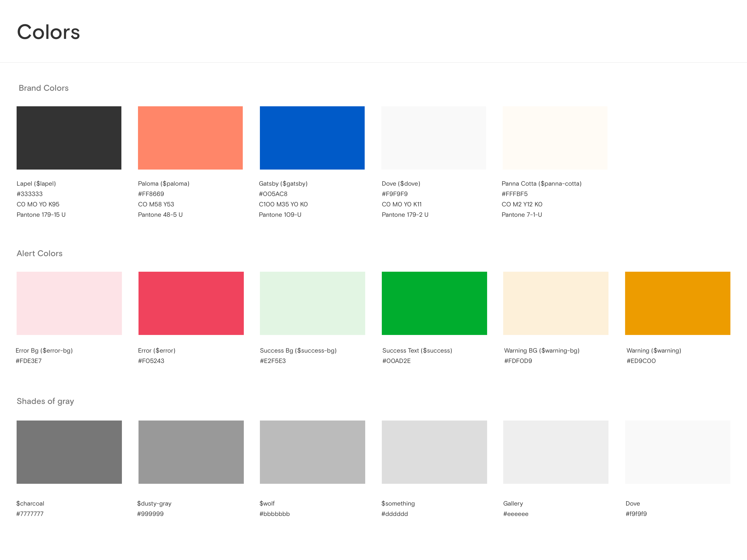This screenshot has width=747, height=560.
Task: Click the Panna Cotta ($panna-cotta) label
Action: pos(541,184)
